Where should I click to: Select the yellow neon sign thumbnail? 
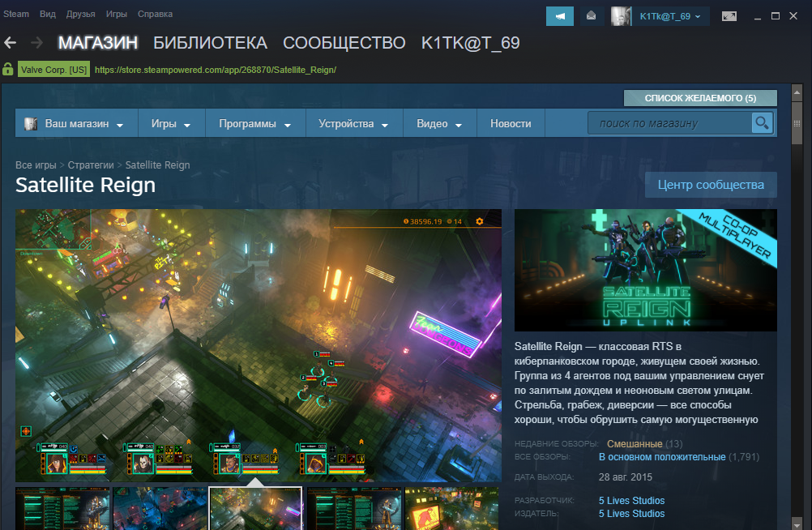tap(452, 508)
